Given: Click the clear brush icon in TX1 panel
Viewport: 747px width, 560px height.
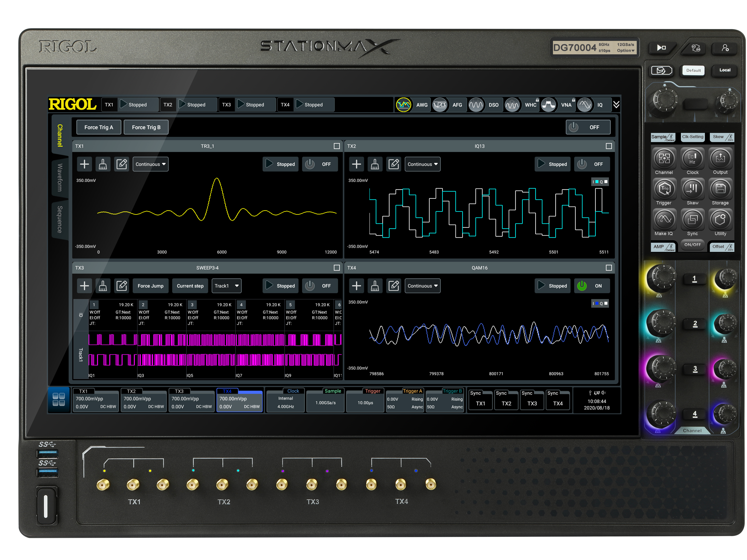Looking at the screenshot, I should click(103, 164).
